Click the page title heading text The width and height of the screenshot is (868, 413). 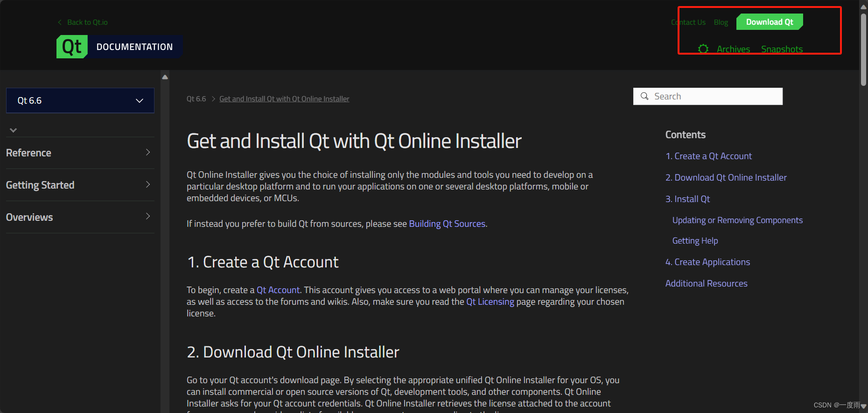354,141
